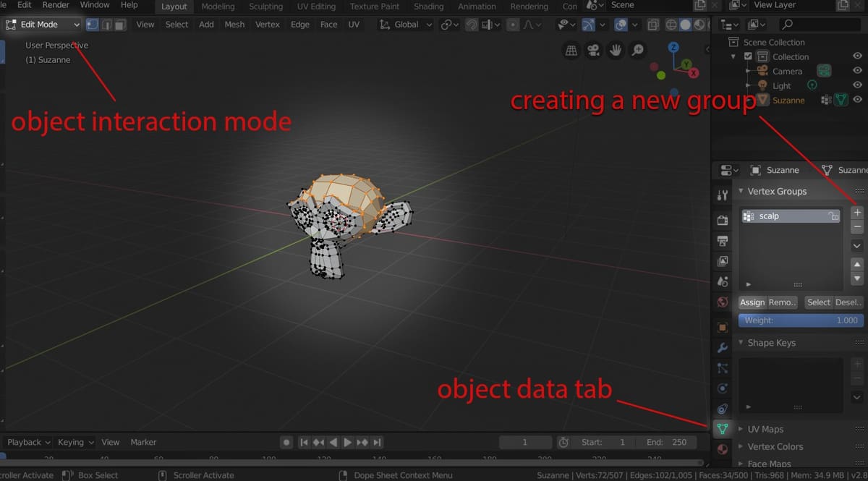Open the Mesh menu in viewport header

[234, 24]
